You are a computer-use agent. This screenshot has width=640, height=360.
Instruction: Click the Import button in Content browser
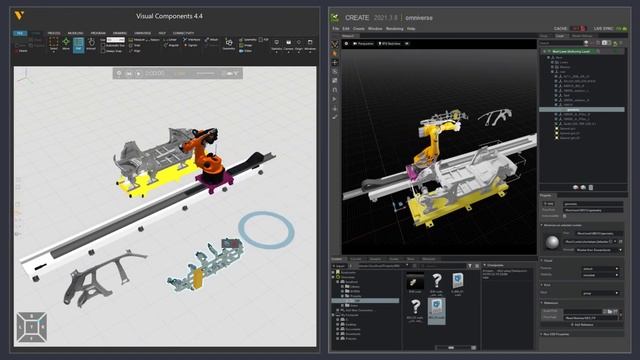click(340, 266)
